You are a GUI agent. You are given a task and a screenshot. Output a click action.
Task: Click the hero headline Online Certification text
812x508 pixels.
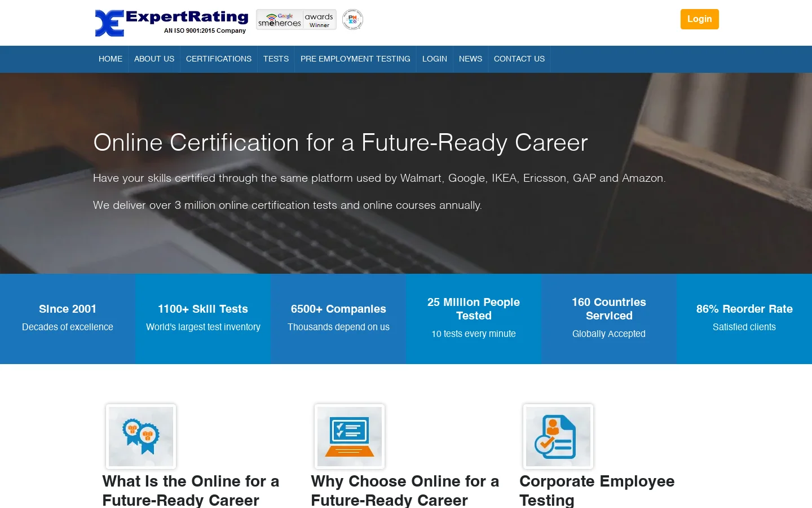pos(341,143)
